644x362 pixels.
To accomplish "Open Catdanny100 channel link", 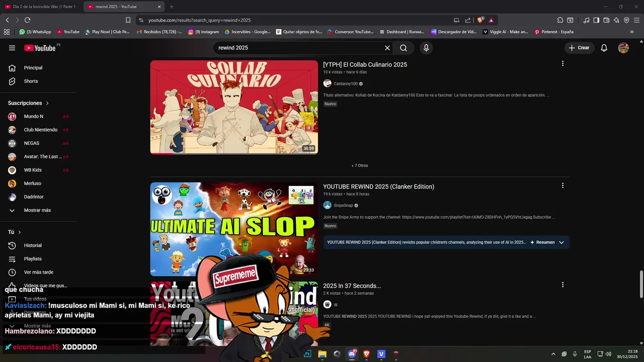I will tap(346, 84).
